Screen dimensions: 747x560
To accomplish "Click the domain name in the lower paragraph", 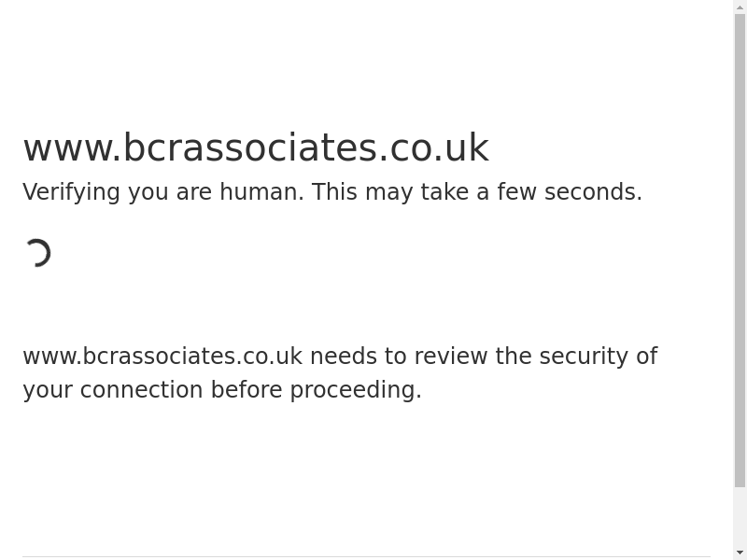I will click(162, 357).
